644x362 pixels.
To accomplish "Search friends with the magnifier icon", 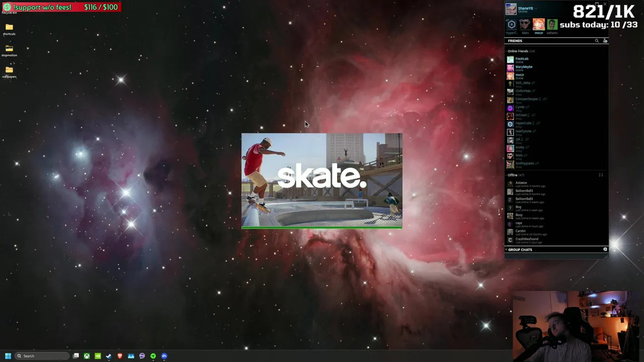I will (597, 41).
